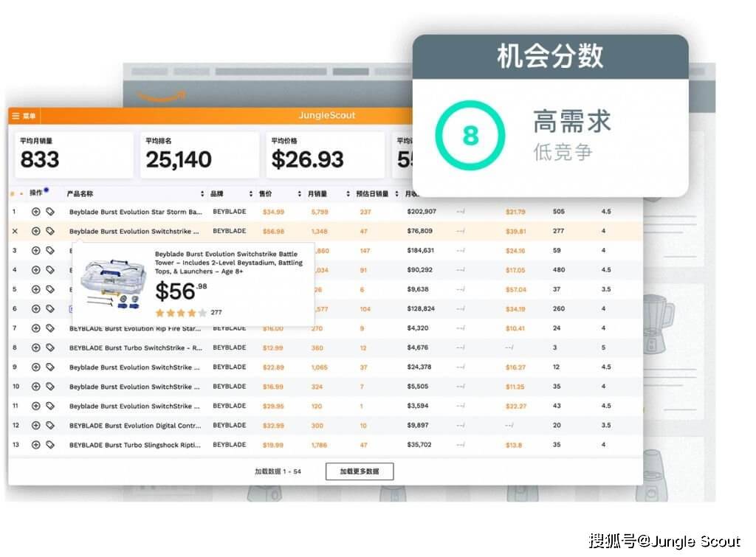Sort by the # row number column
The height and width of the screenshot is (557, 756).
tap(16, 194)
